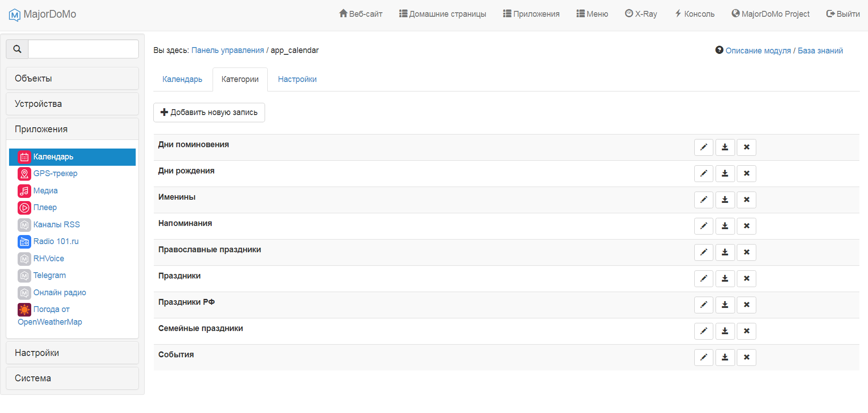The height and width of the screenshot is (413, 868).
Task: Delete the Именины category
Action: coord(746,200)
